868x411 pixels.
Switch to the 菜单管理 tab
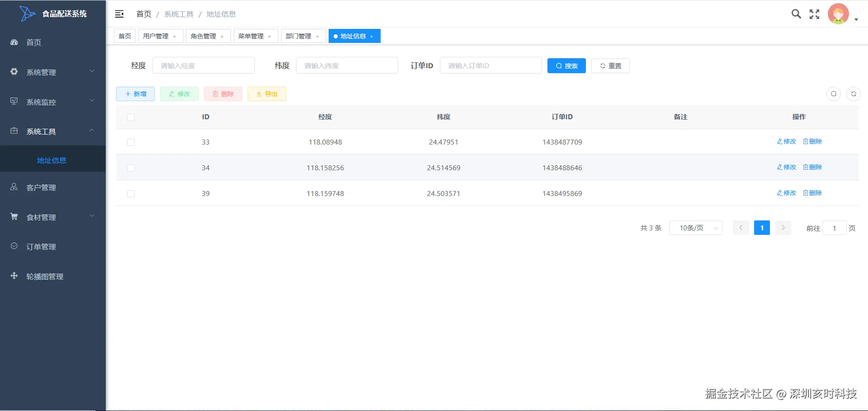250,36
